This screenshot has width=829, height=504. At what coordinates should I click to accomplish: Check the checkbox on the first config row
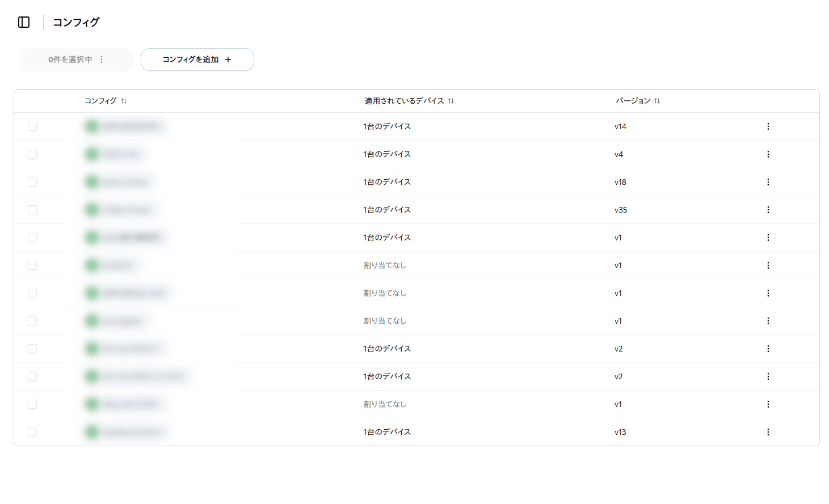point(32,126)
